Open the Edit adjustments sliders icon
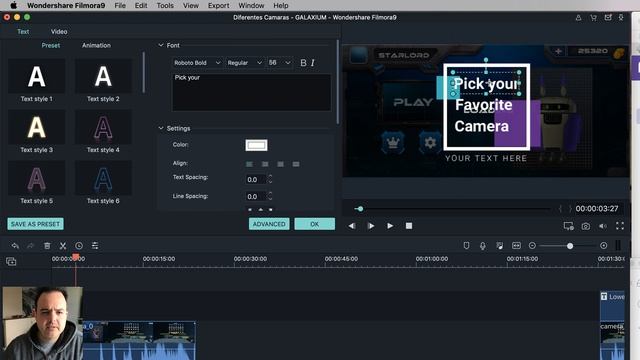 [95, 246]
